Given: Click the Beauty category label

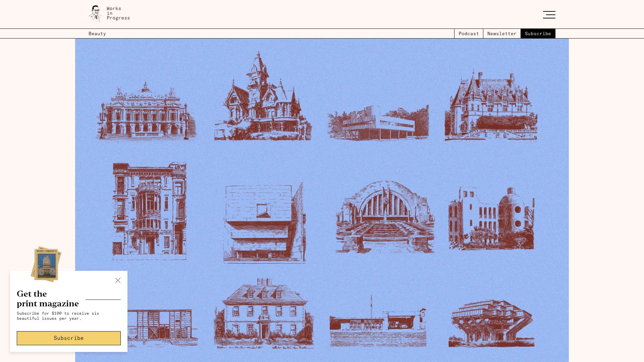Looking at the screenshot, I should click(x=97, y=34).
